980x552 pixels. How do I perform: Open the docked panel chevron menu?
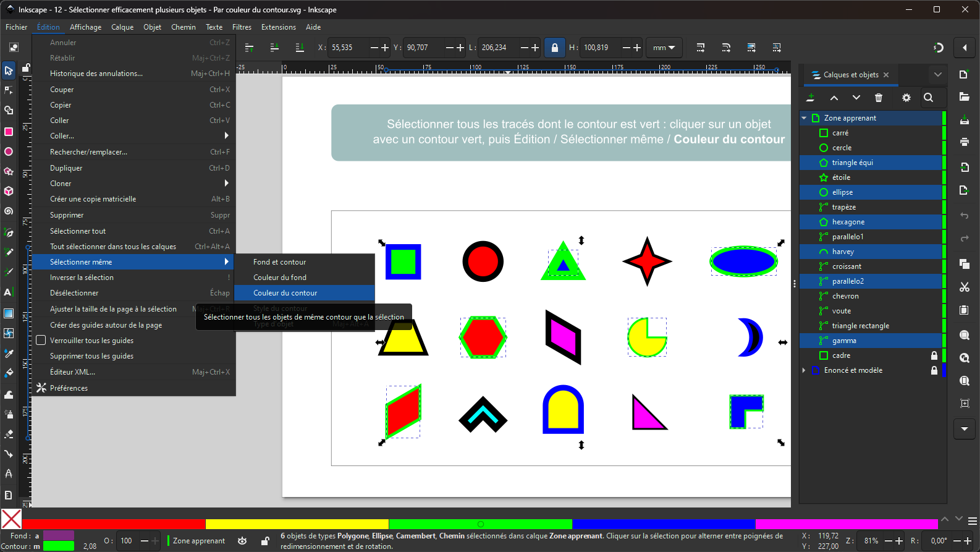pos(938,75)
